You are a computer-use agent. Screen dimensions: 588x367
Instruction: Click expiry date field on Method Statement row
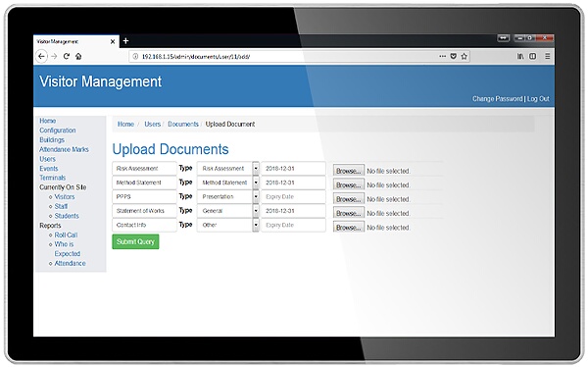(294, 183)
